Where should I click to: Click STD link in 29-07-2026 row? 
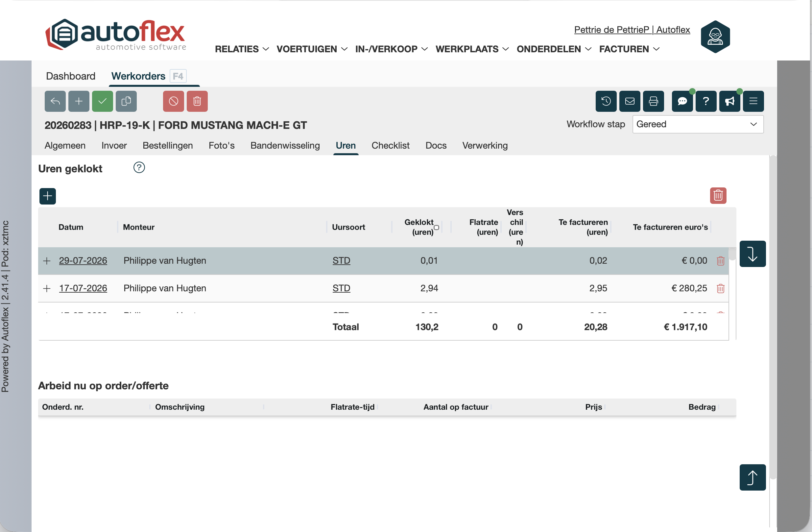341,260
